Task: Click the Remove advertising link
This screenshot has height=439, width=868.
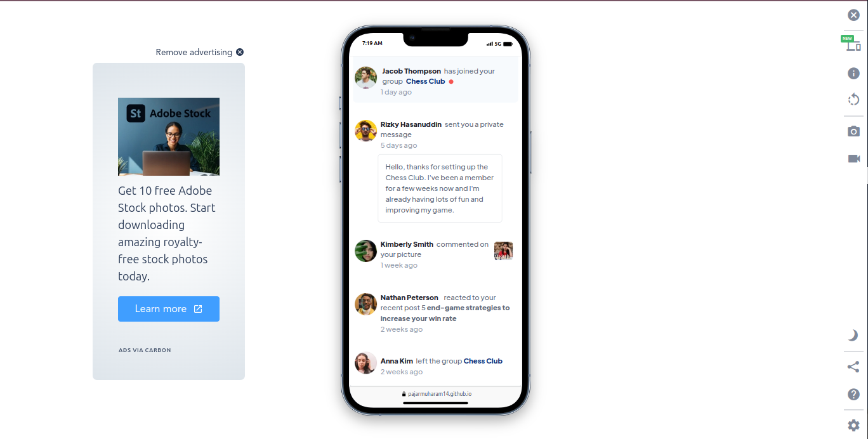Action: click(x=200, y=52)
